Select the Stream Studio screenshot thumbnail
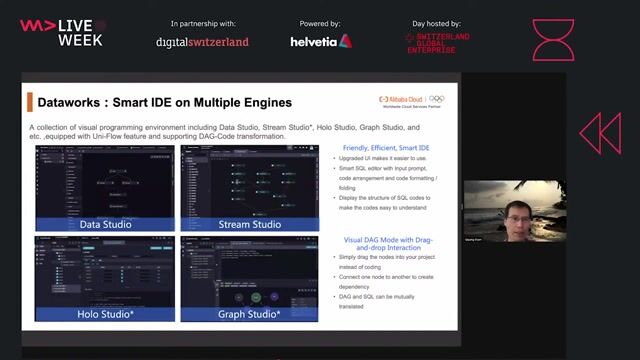This screenshot has width=640, height=360. tap(250, 188)
